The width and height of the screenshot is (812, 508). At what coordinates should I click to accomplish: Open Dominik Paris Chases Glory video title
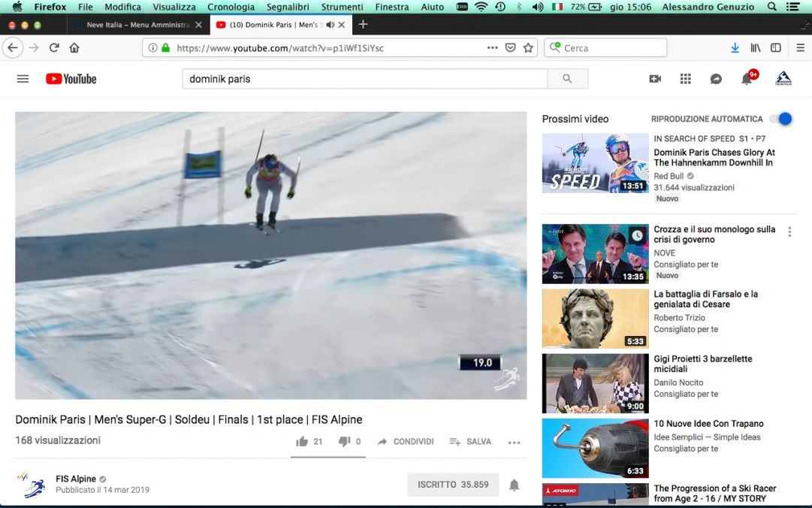pyautogui.click(x=714, y=157)
